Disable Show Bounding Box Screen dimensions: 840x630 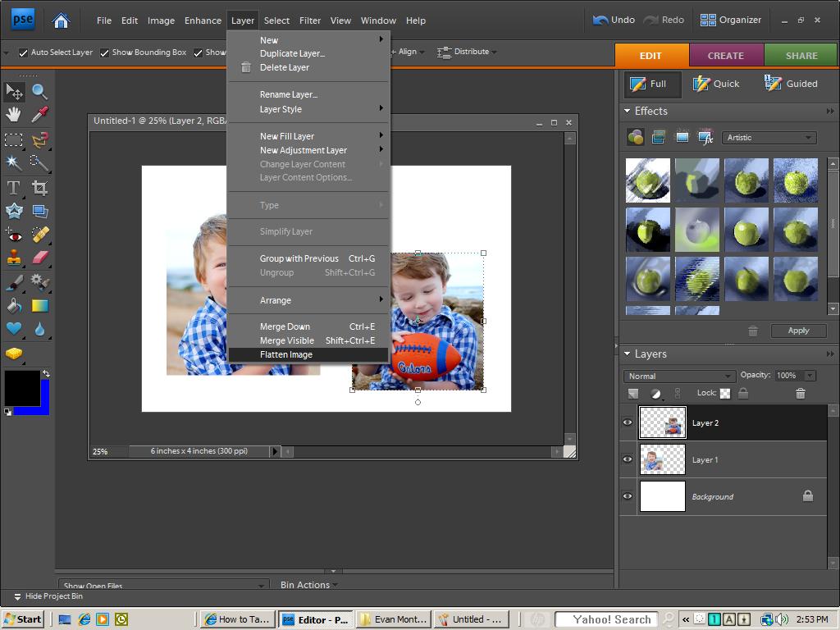tap(104, 52)
